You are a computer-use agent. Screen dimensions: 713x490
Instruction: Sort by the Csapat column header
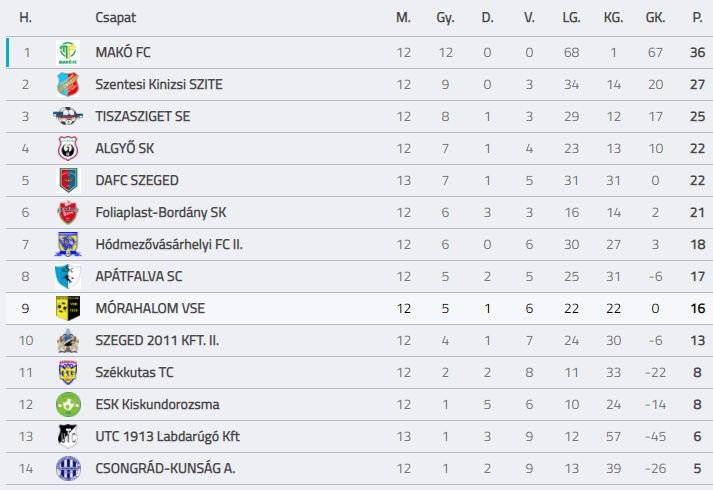(115, 18)
